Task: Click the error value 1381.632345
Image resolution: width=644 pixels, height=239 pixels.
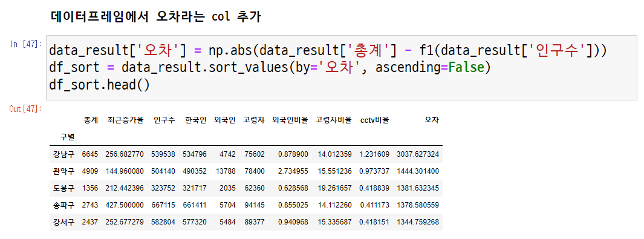Action: click(418, 188)
